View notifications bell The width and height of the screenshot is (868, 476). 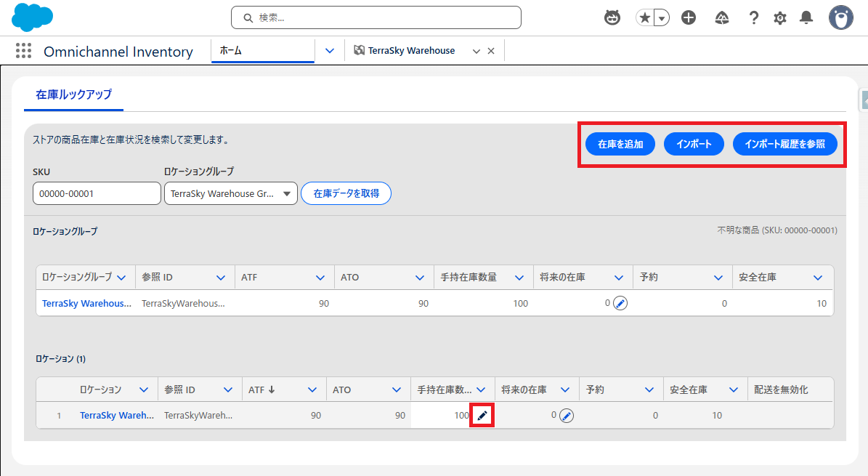[806, 17]
